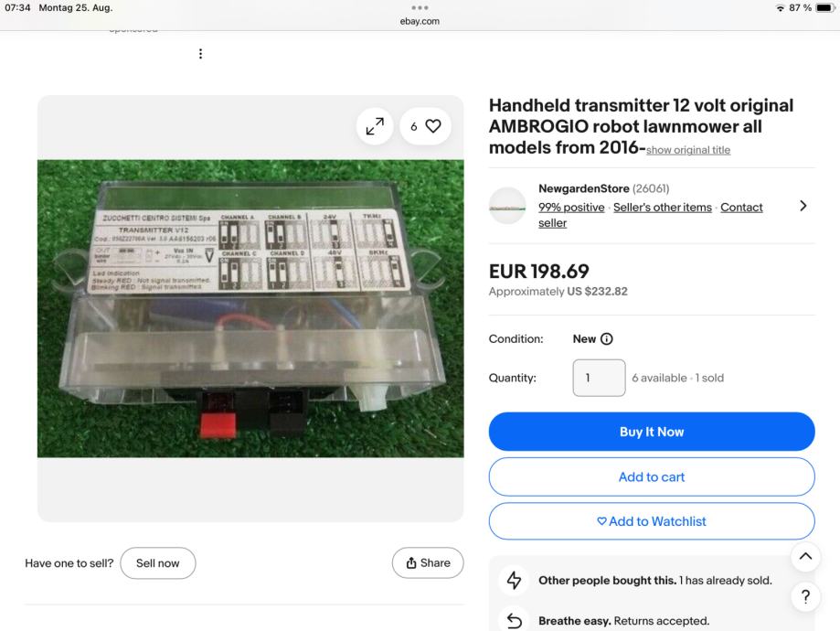The height and width of the screenshot is (631, 840).
Task: Add the transmitter to cart
Action: (652, 476)
